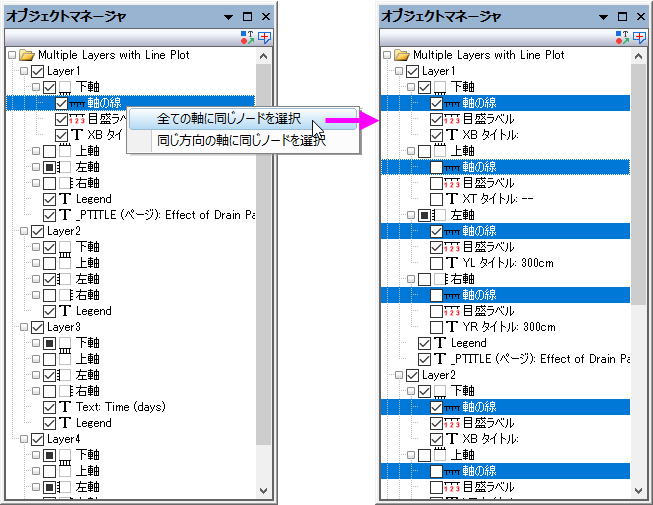Collapse Layer2 expander in right panel

pyautogui.click(x=399, y=375)
